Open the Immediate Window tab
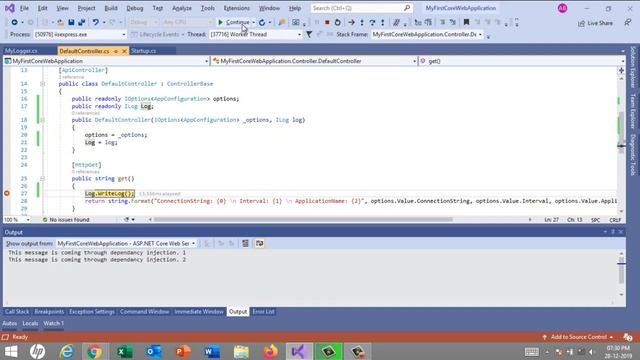 (x=199, y=311)
